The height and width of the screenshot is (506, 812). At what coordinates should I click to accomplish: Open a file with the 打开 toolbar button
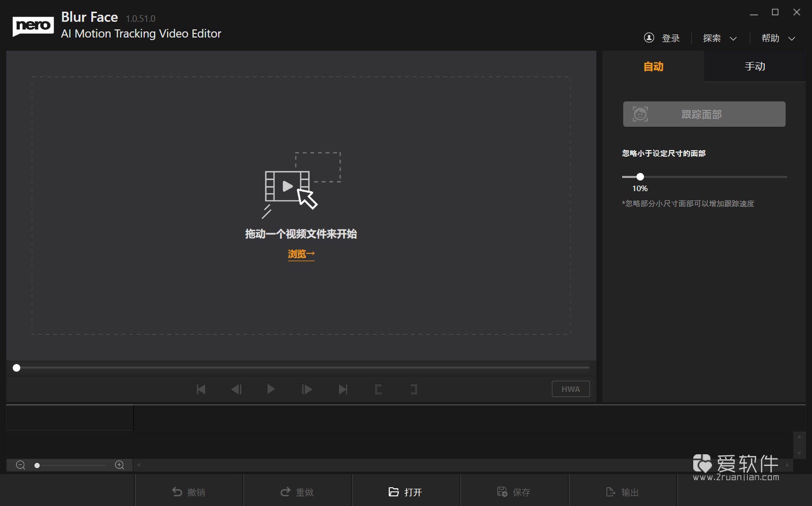[405, 491]
